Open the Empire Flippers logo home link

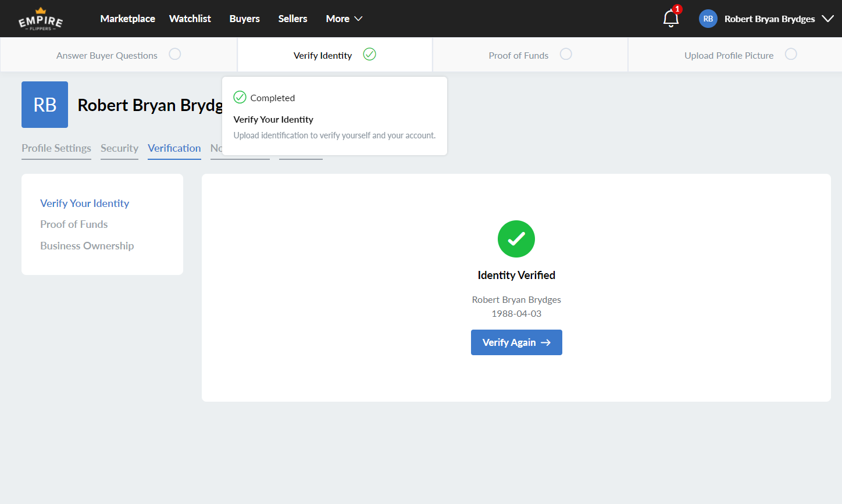(x=41, y=19)
